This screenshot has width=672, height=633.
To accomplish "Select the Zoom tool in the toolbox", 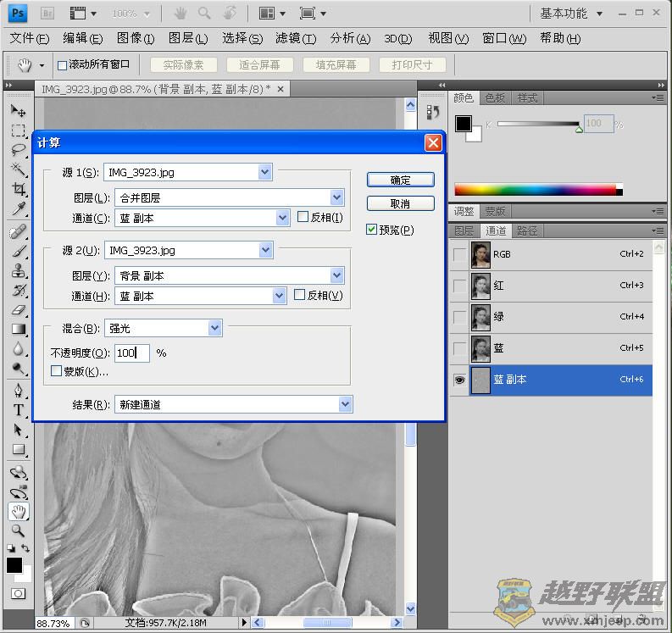I will pos(18,530).
